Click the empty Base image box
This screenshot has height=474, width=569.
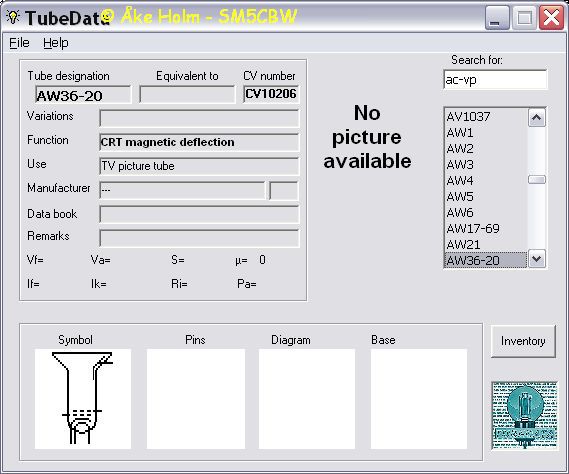(419, 399)
